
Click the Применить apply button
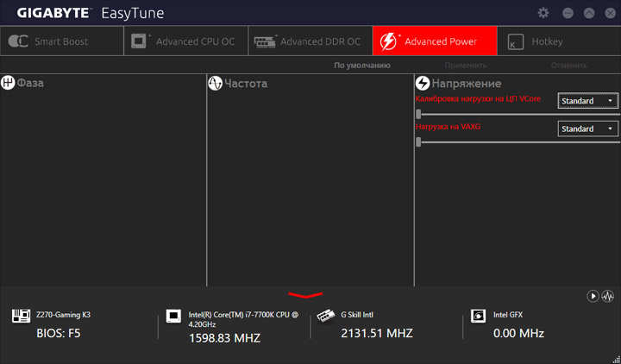[466, 66]
